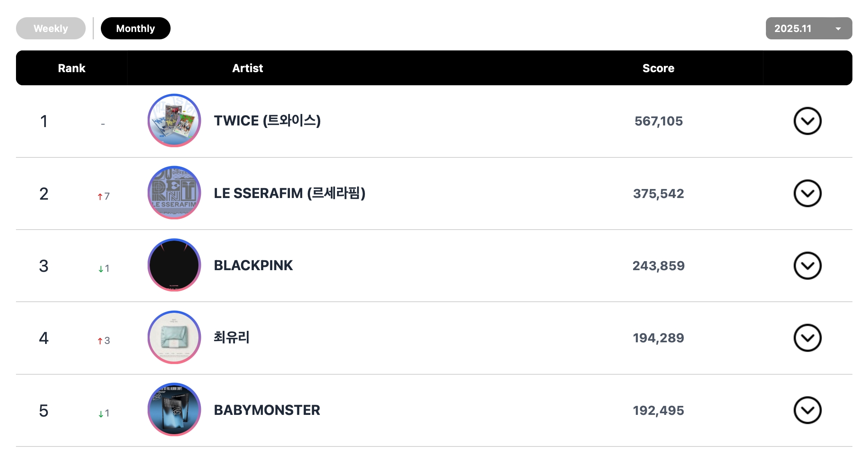
Task: Expand the LE SSERAFIM row chevron
Action: click(x=807, y=193)
